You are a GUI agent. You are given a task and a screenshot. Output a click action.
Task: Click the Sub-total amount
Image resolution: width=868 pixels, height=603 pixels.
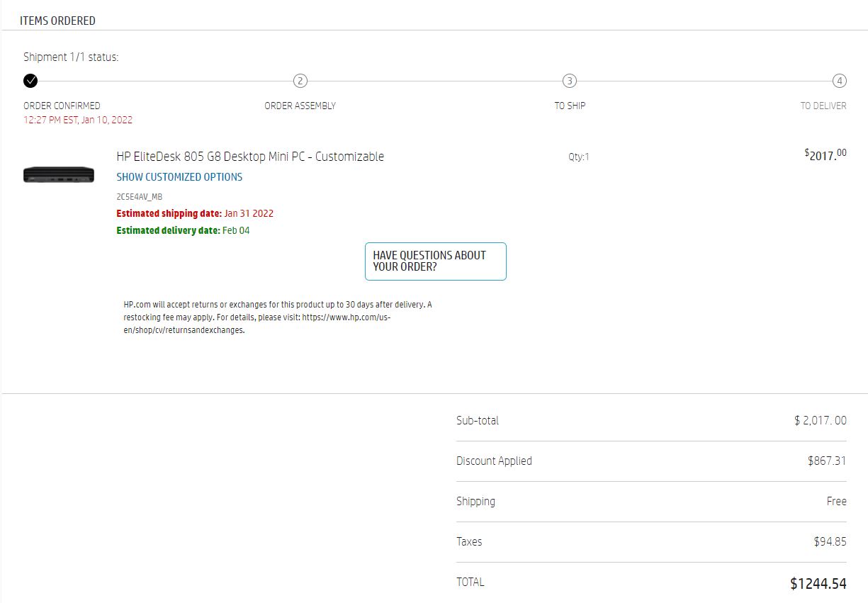click(x=820, y=420)
